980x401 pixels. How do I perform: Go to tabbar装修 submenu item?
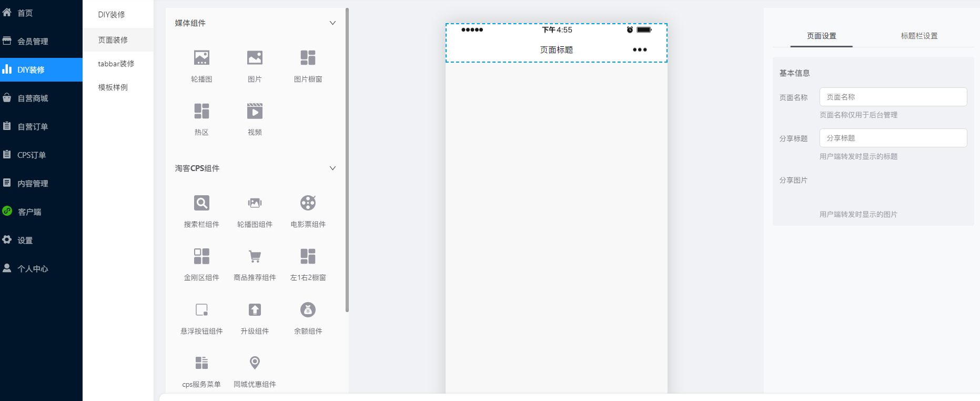pyautogui.click(x=116, y=64)
